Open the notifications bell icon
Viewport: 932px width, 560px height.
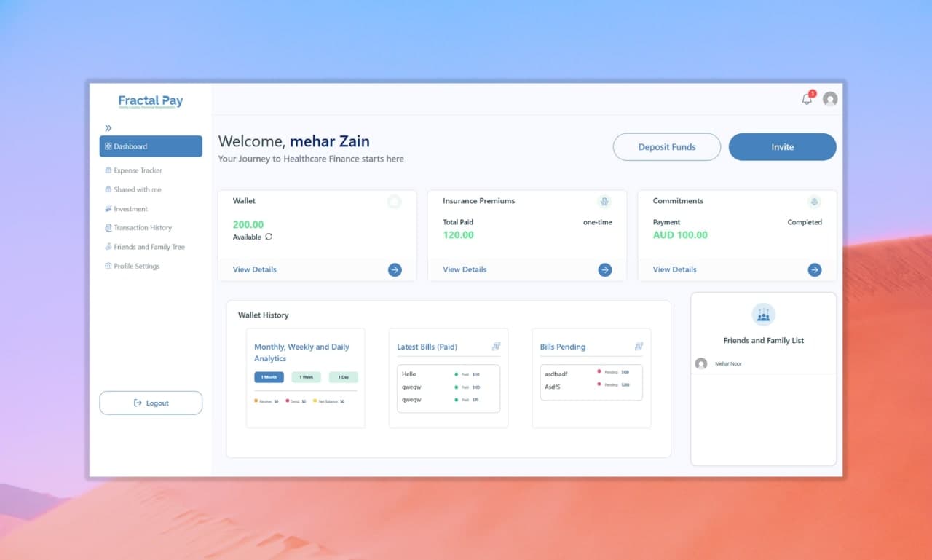[x=806, y=98]
